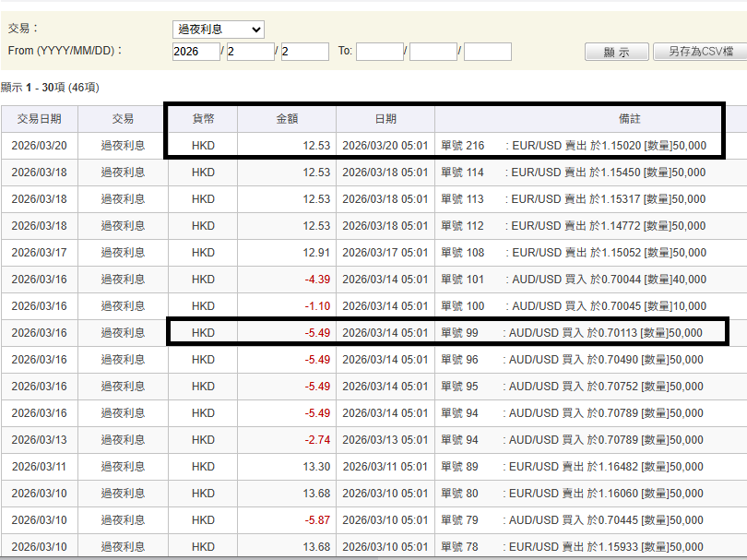Viewport: 747px width, 560px height.
Task: Click the remark for 單號 216
Action: click(x=573, y=146)
